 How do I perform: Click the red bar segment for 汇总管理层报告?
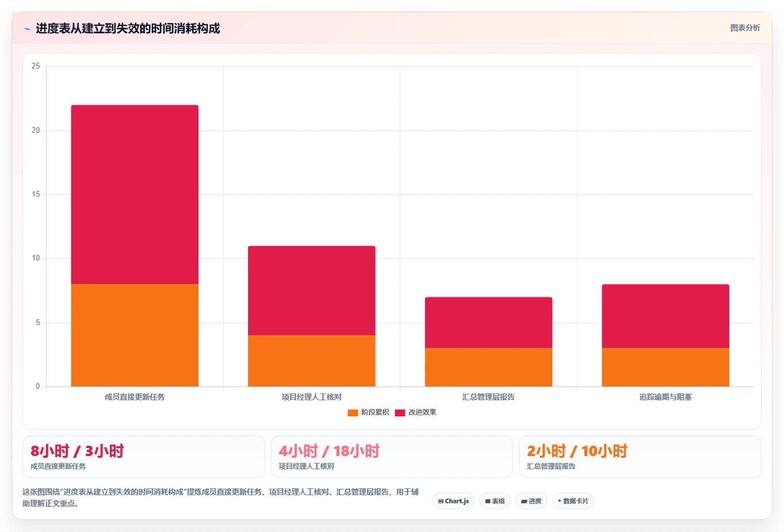tap(488, 323)
